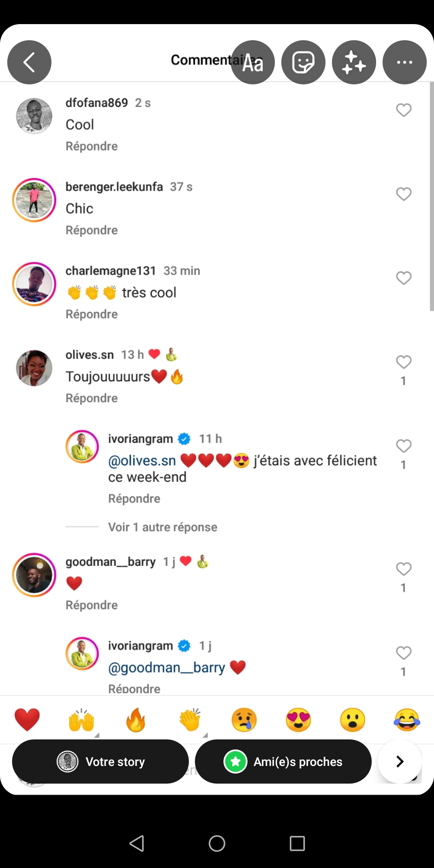Pick the fire emoji reaction
The width and height of the screenshot is (434, 868).
[x=136, y=720]
